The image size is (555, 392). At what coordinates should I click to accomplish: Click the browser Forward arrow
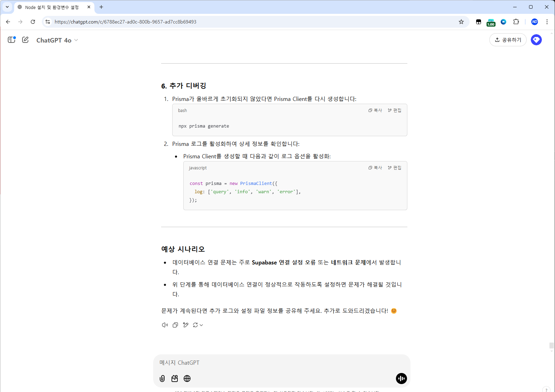pos(20,22)
